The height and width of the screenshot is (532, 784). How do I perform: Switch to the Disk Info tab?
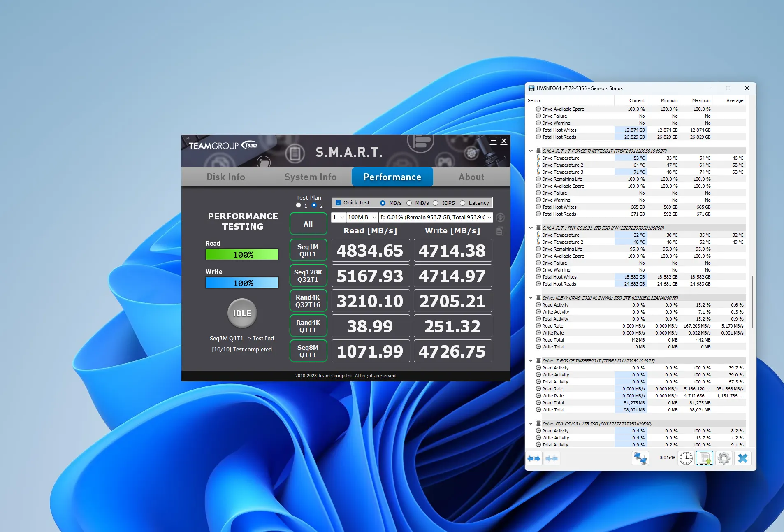pyautogui.click(x=225, y=177)
